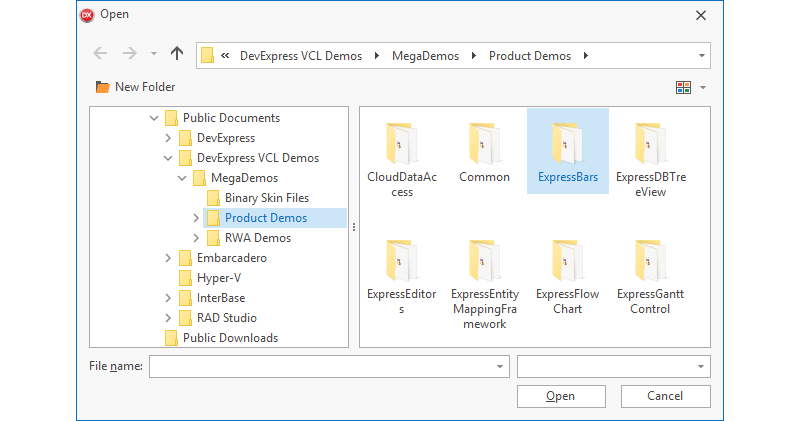Go up one folder level arrow
This screenshot has width=800, height=421.
coord(177,55)
